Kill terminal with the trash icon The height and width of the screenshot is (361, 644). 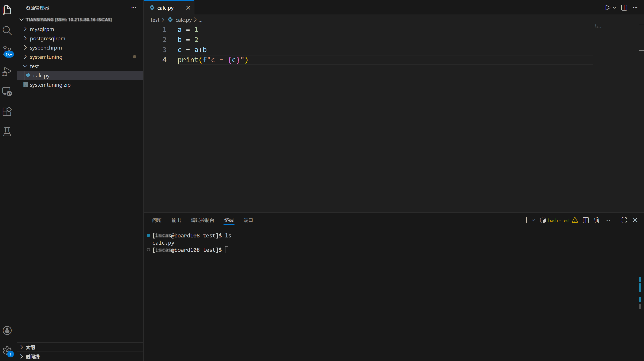(597, 220)
